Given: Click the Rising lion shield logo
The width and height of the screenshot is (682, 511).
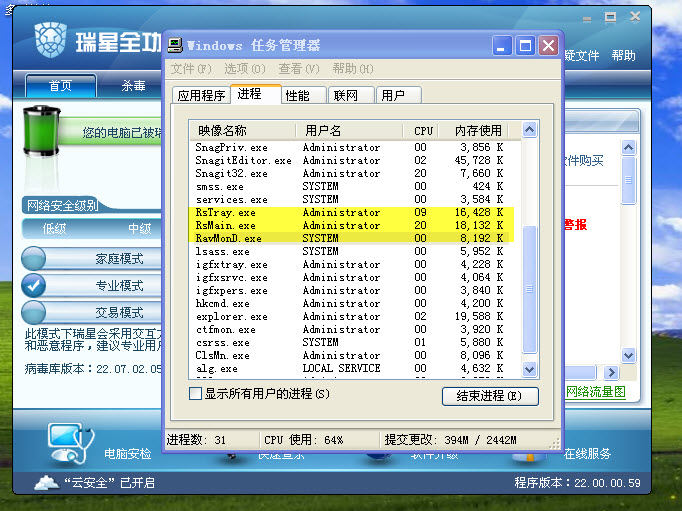Looking at the screenshot, I should point(50,40).
